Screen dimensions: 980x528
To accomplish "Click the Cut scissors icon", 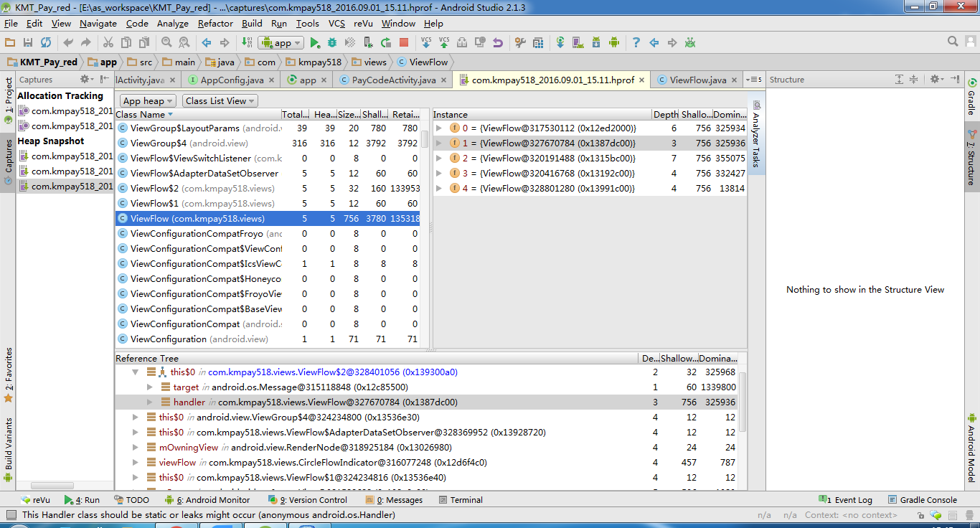I will click(108, 43).
